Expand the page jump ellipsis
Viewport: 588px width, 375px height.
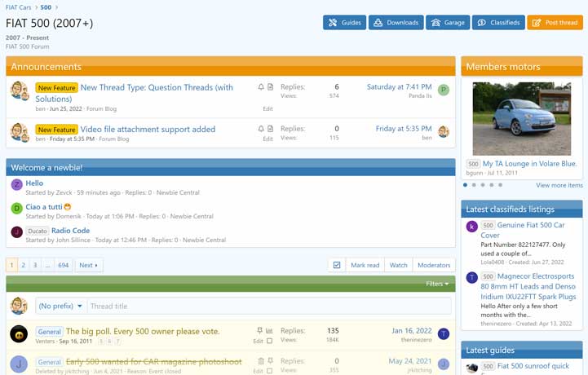[47, 265]
